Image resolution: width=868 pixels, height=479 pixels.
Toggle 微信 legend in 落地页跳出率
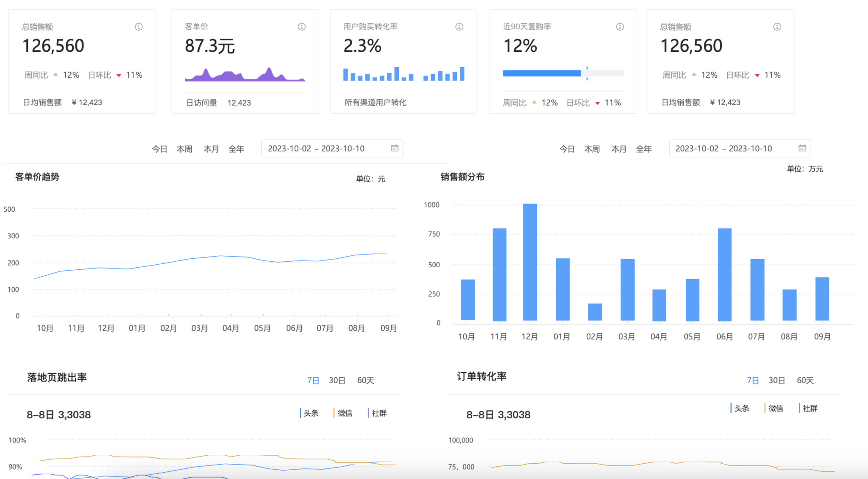[343, 413]
